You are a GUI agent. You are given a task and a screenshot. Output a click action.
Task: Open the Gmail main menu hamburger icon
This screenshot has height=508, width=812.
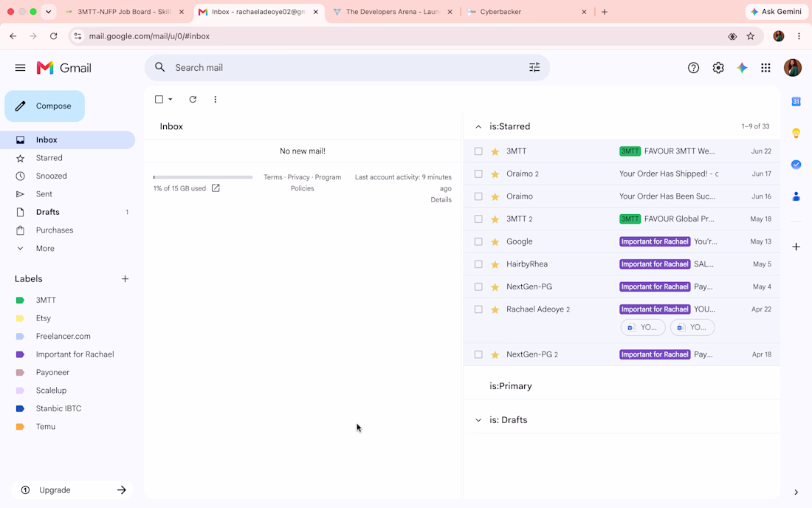point(20,68)
